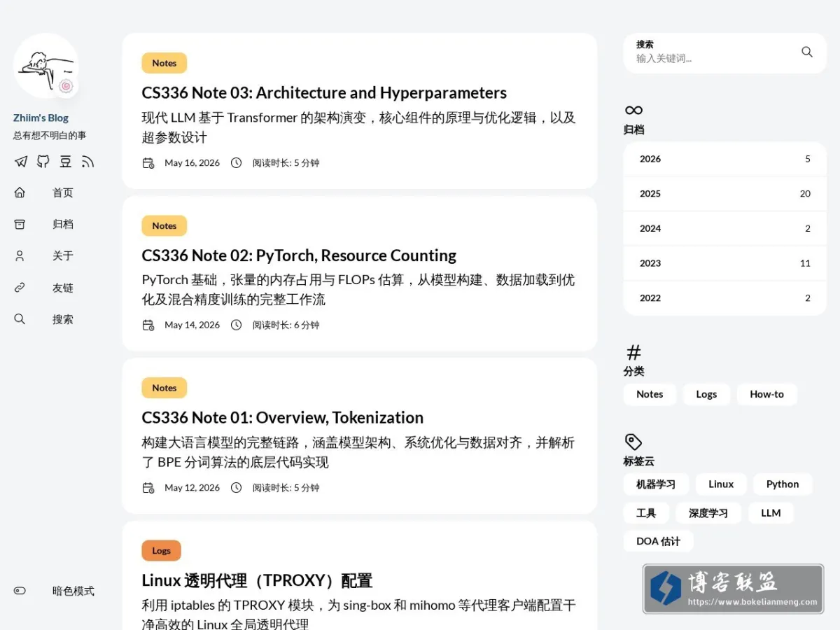Screen dimensions: 840x630
Task: Select the 工具 tag
Action: [x=646, y=513]
